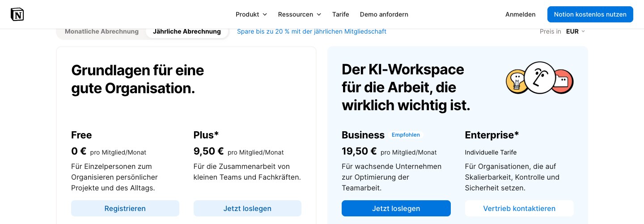Viewport: 644px width, 224px height.
Task: Click Registrieren for the Free plan
Action: (x=125, y=208)
